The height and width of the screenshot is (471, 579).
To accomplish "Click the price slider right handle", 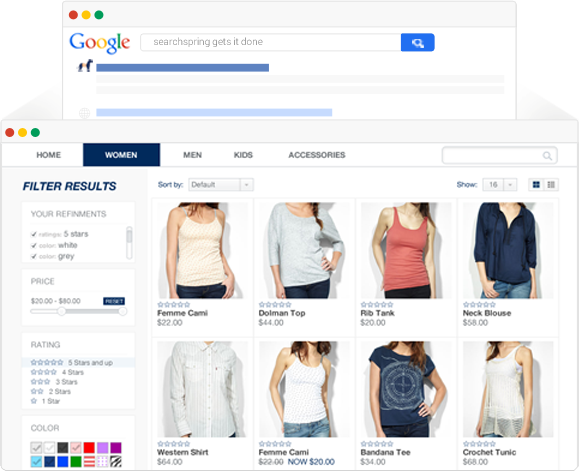I will tap(123, 312).
